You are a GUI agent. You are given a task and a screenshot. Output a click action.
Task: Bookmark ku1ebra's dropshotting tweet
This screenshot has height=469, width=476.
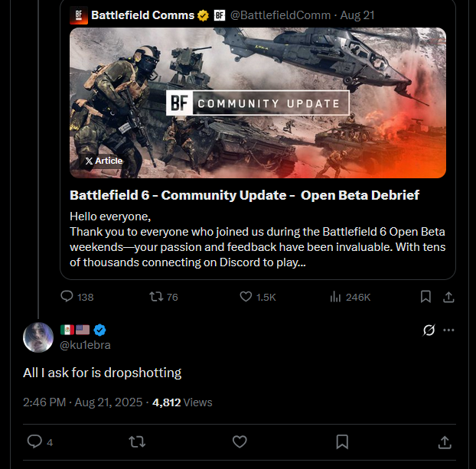(x=342, y=441)
